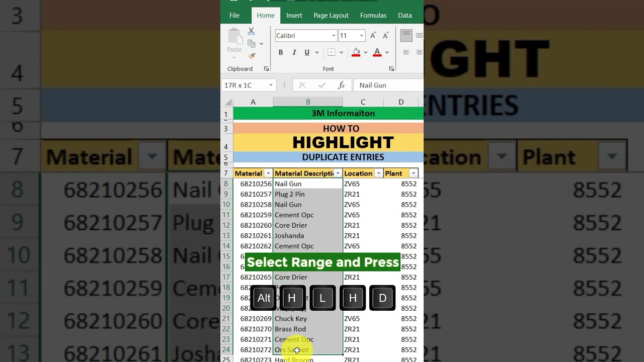Click the Copy icon in Clipboard group
This screenshot has height=362, width=644.
click(252, 44)
